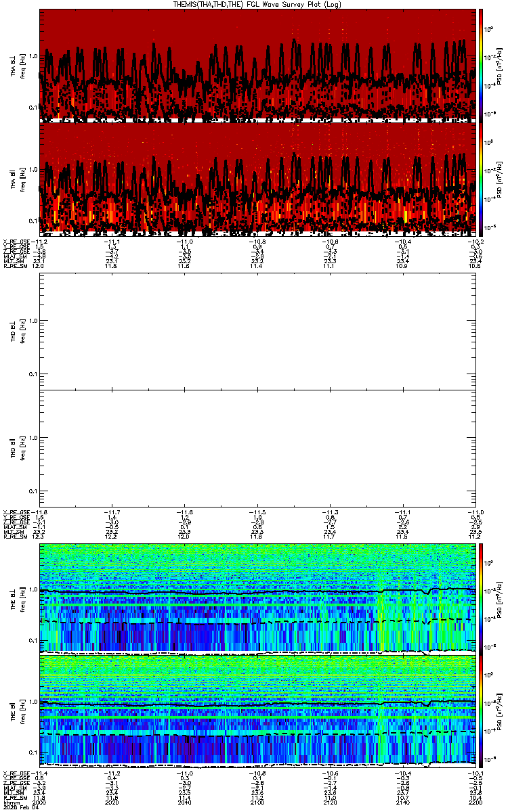Click the 2140 time tick label
The image size is (508, 812).
tap(402, 803)
